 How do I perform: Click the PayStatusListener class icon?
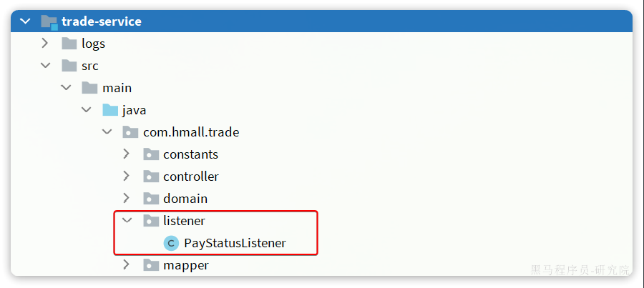171,243
